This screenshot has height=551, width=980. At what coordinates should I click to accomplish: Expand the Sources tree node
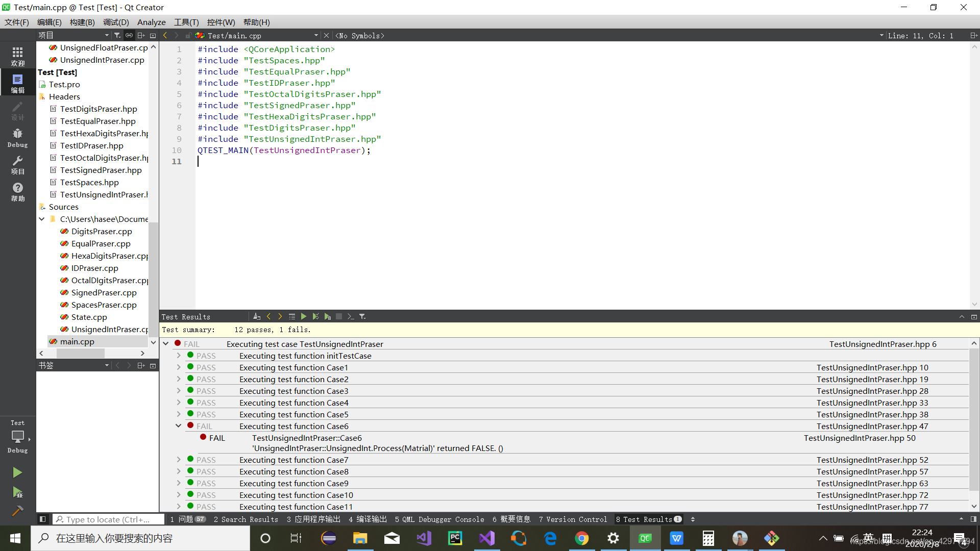[x=42, y=207]
